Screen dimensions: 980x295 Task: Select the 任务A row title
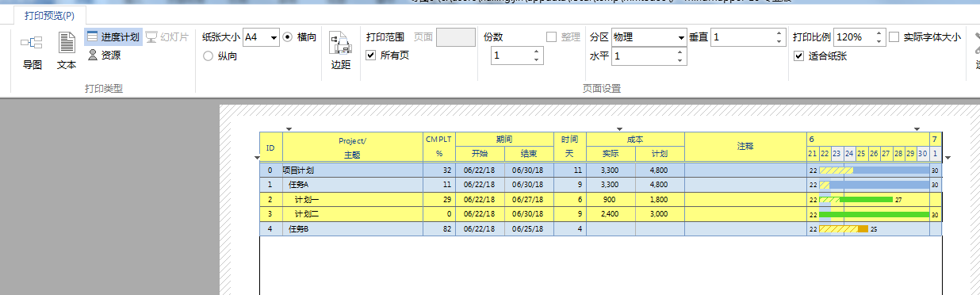[299, 185]
